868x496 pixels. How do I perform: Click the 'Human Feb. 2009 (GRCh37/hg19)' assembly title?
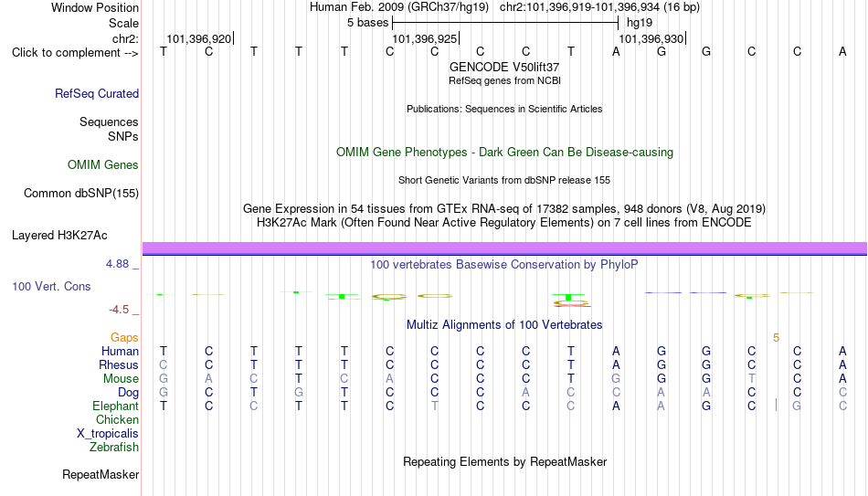coord(399,7)
